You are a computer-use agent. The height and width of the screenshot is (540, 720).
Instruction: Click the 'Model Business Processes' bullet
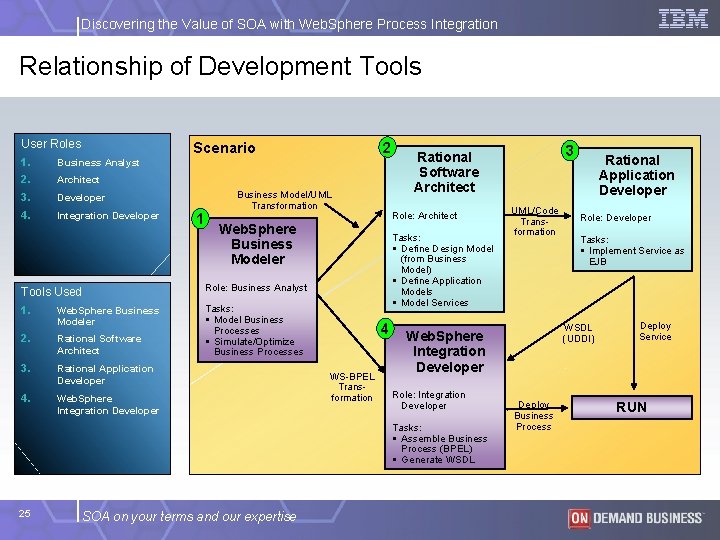click(x=248, y=325)
